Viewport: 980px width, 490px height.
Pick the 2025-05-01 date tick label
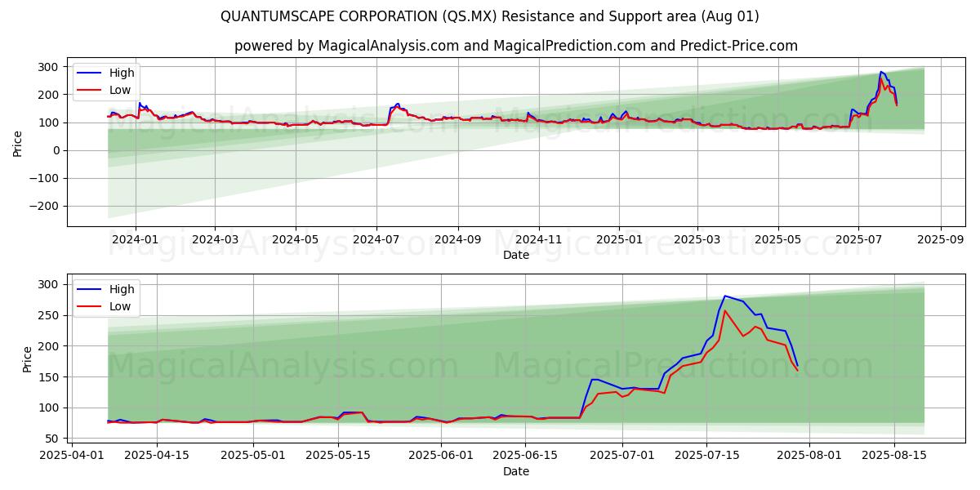click(x=254, y=457)
